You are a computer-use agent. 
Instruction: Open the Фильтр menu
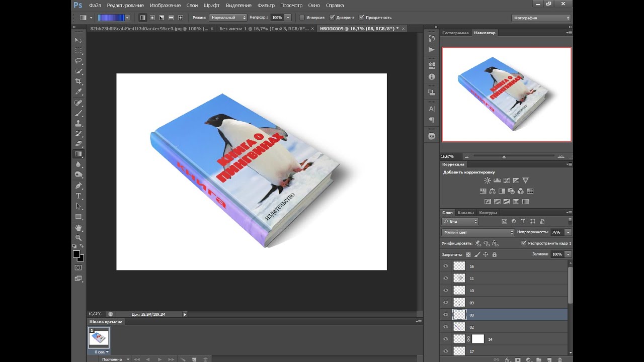266,5
